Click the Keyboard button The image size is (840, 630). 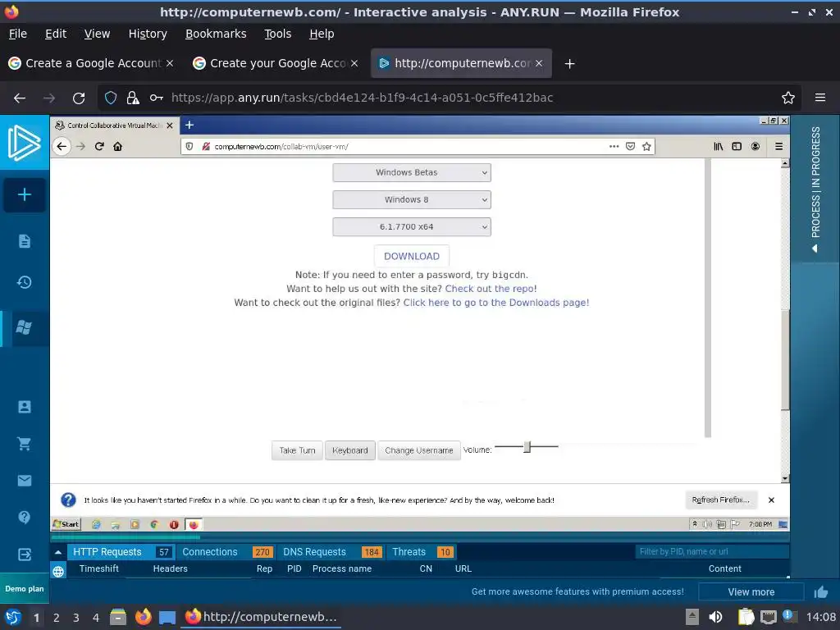pyautogui.click(x=349, y=450)
